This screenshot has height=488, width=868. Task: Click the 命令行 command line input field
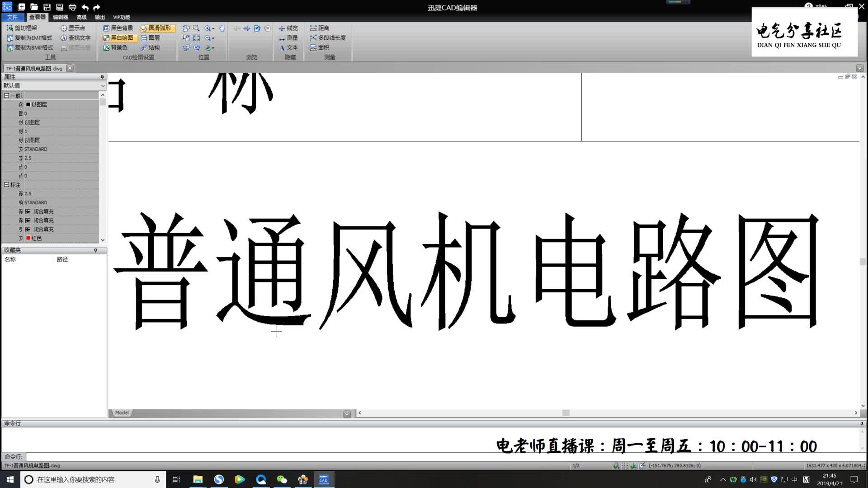tap(443, 457)
